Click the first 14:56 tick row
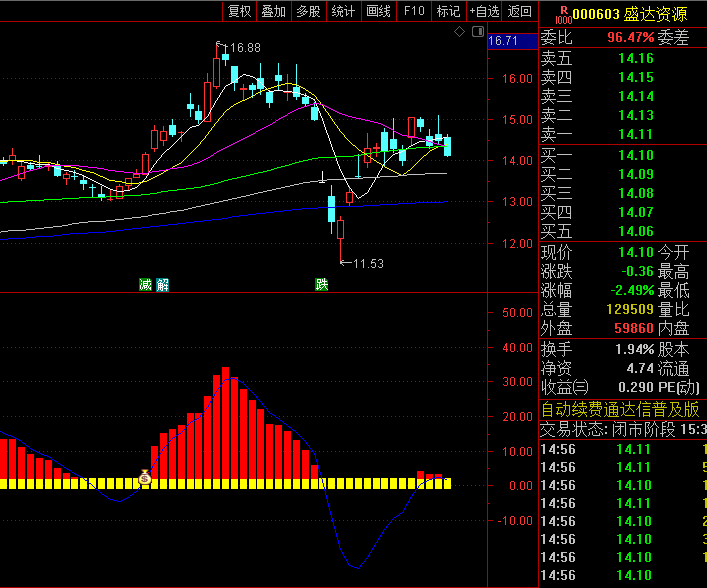Viewport: 707px width, 588px height. [x=623, y=450]
